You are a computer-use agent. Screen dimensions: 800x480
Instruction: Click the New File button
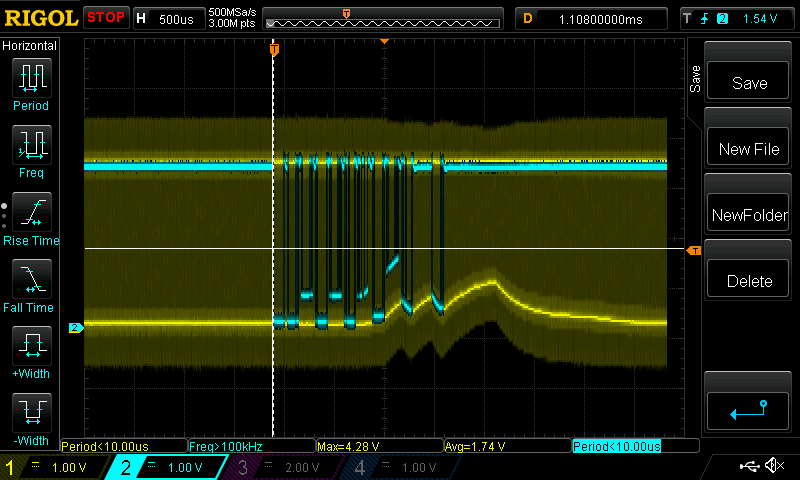coord(748,148)
